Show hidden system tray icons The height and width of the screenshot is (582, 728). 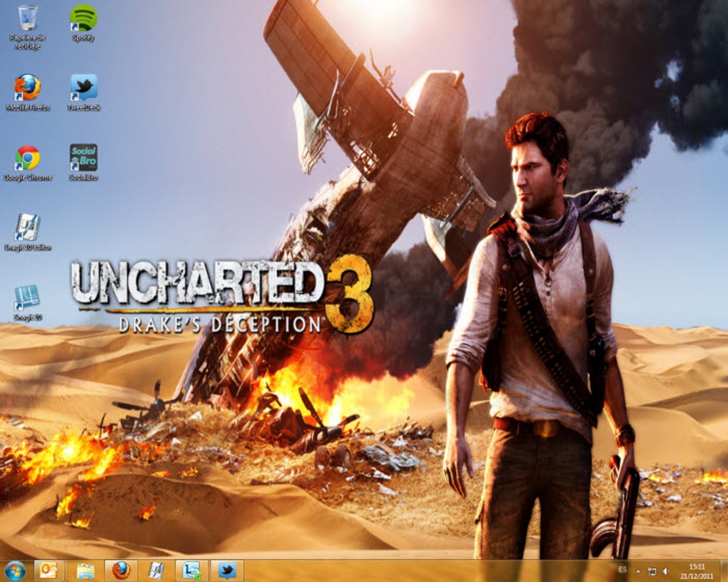coord(638,571)
